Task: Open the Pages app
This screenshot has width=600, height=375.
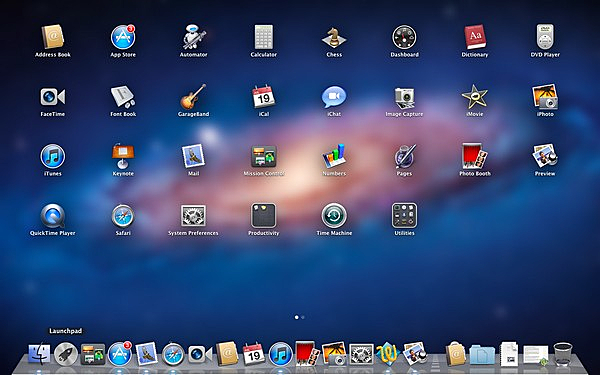Action: point(404,156)
